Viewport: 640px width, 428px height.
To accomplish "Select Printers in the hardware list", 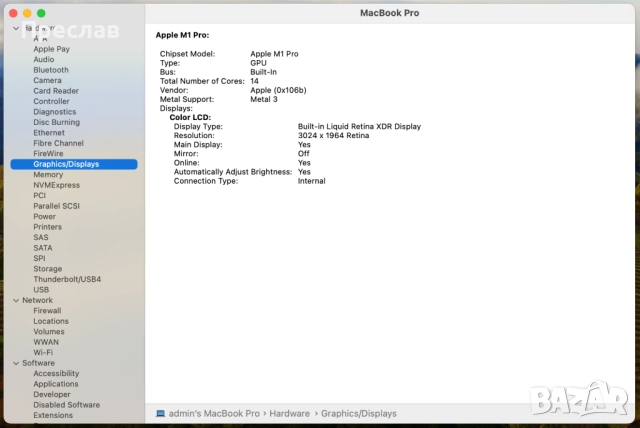I will click(47, 227).
